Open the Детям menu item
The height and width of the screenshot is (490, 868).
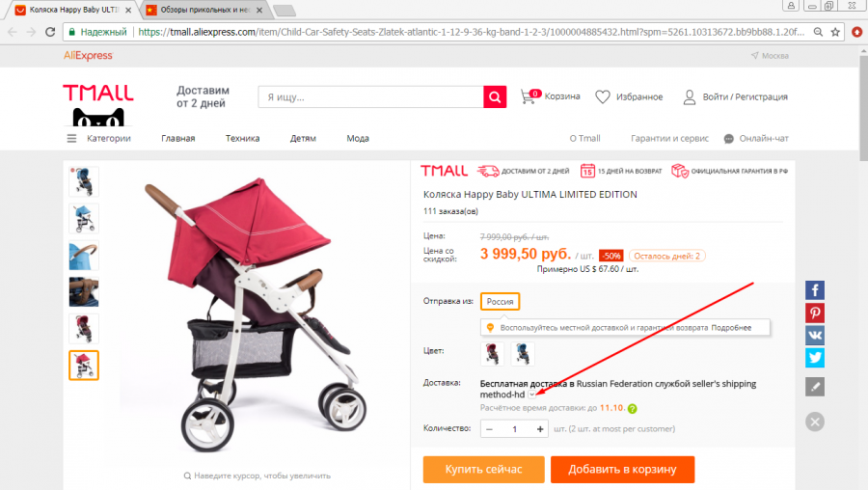pos(303,139)
